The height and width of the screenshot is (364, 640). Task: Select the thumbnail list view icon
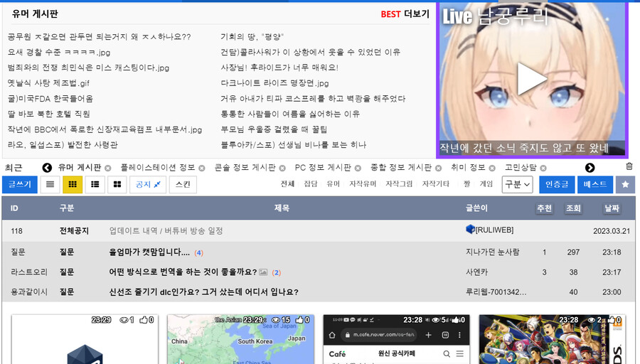pos(95,185)
